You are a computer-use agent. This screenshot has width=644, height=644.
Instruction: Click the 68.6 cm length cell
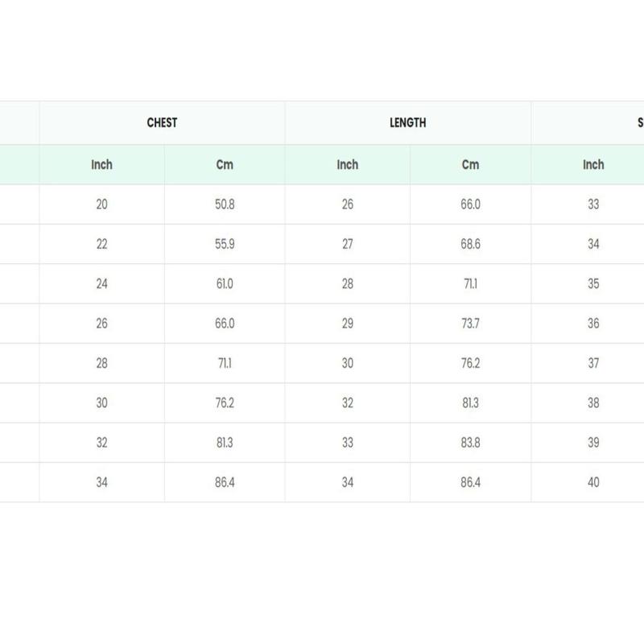point(470,244)
